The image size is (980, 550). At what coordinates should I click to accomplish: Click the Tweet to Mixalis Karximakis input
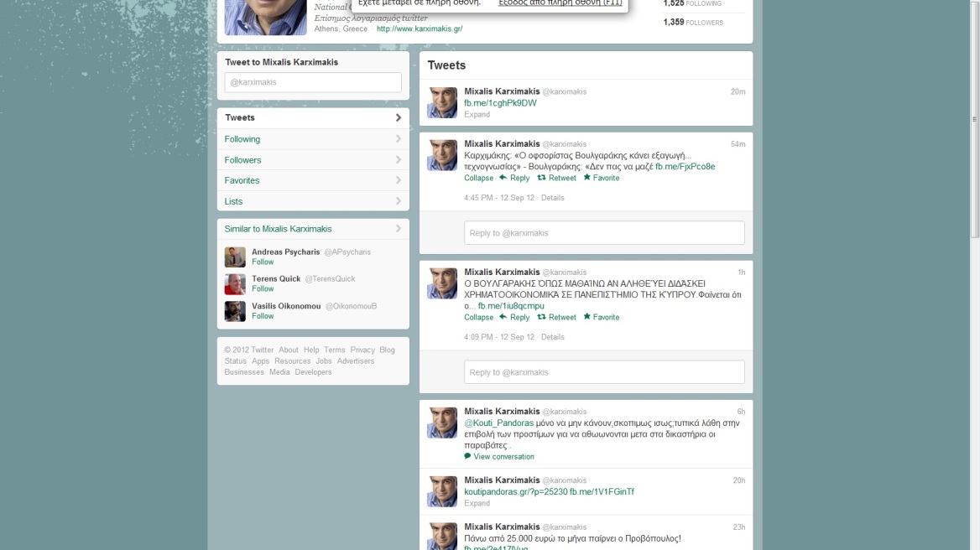coord(313,82)
